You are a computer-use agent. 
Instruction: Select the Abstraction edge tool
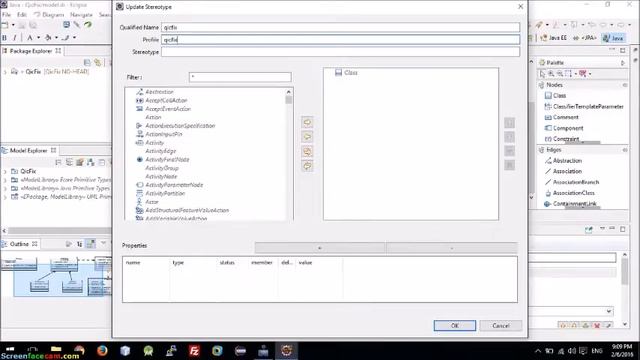[x=563, y=161]
